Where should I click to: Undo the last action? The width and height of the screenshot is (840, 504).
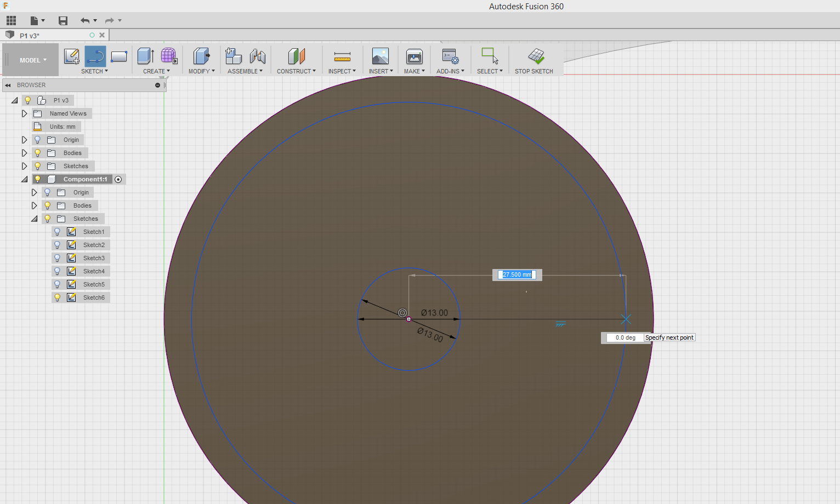[x=85, y=21]
